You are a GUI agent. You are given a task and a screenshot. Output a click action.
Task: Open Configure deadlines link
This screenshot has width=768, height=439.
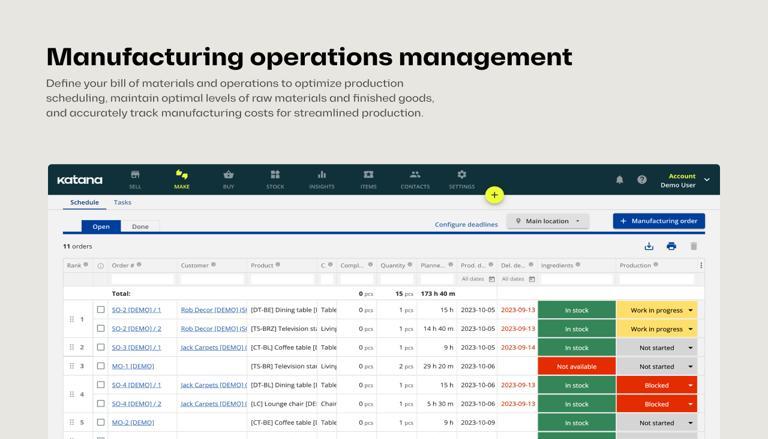tap(466, 224)
